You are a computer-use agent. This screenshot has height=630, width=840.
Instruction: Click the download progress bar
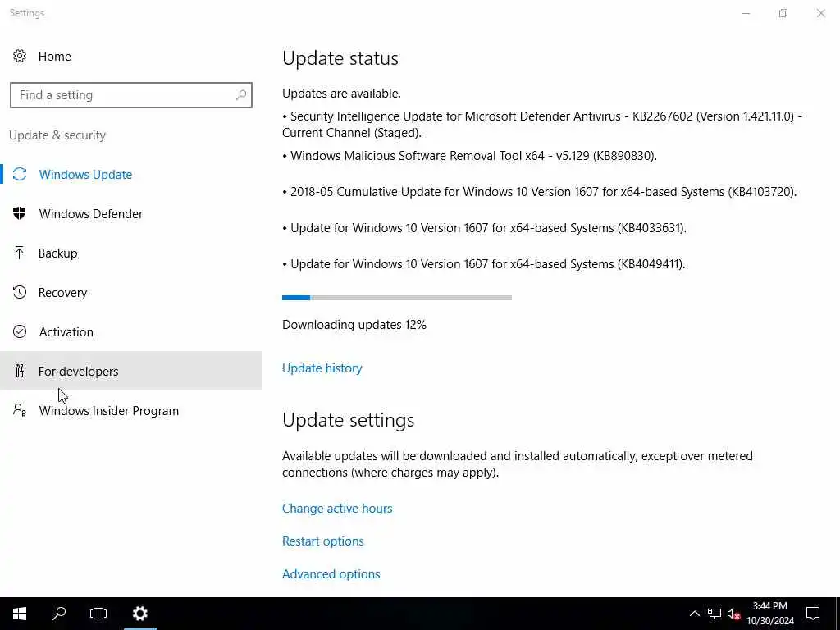(x=397, y=298)
